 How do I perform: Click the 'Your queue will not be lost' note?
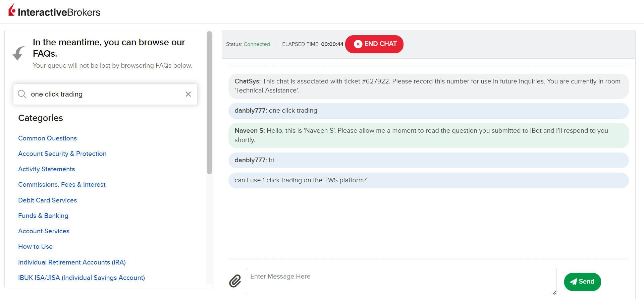coord(113,65)
